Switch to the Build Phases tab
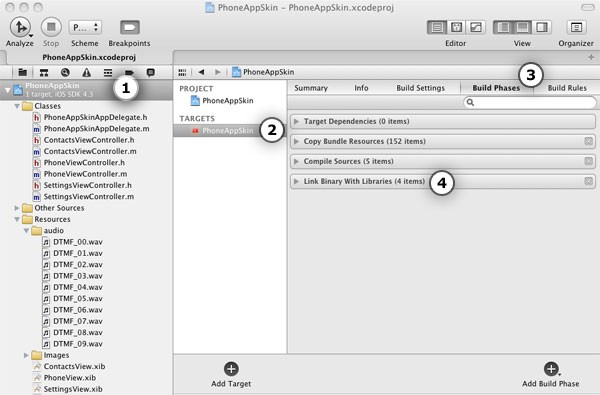This screenshot has height=395, width=600. click(x=496, y=88)
